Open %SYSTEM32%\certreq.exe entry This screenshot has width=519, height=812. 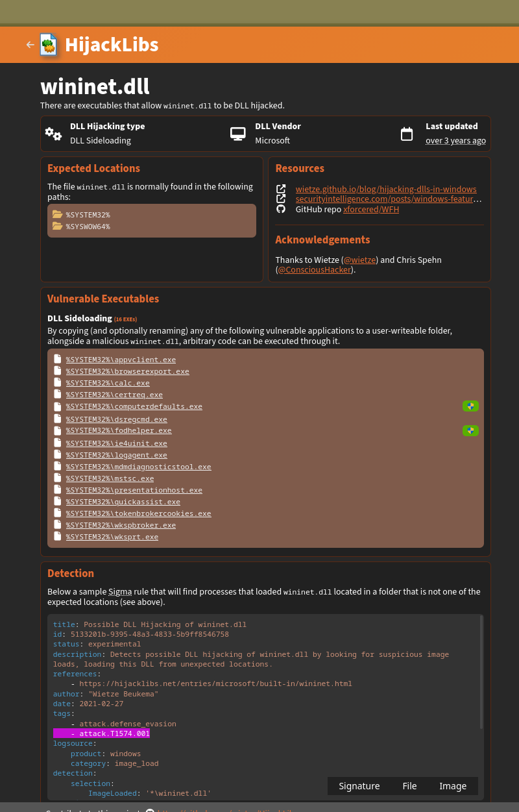[x=114, y=395]
